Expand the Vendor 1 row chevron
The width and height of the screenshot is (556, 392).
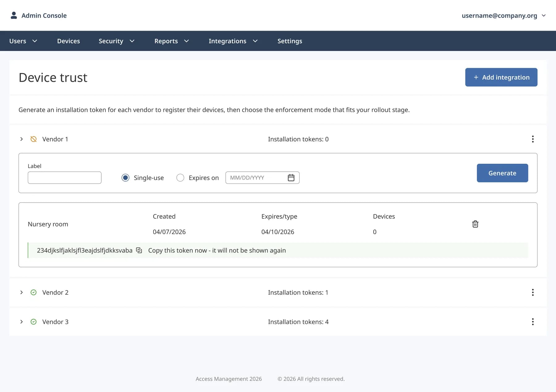click(21, 139)
